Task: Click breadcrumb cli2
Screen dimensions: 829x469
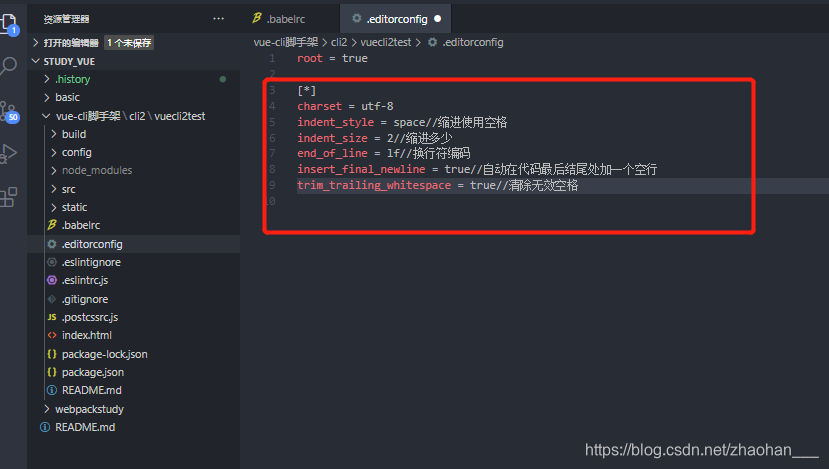Action: [x=339, y=42]
